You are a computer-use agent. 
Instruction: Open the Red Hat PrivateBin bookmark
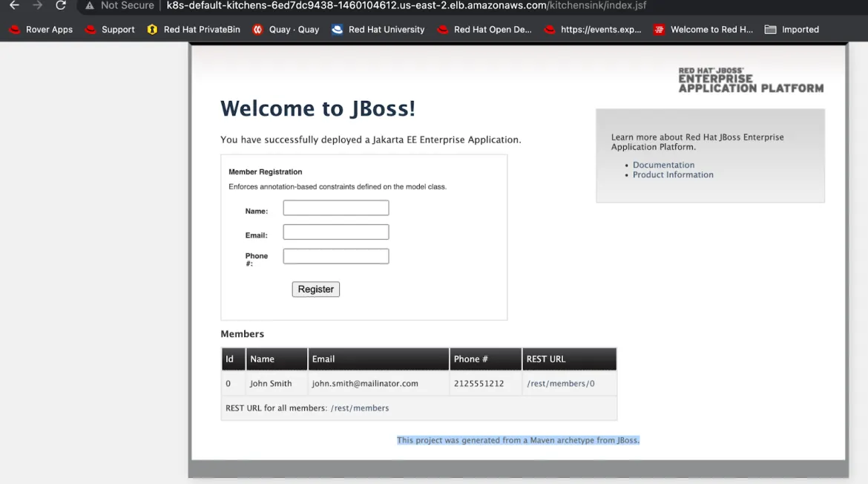(194, 30)
